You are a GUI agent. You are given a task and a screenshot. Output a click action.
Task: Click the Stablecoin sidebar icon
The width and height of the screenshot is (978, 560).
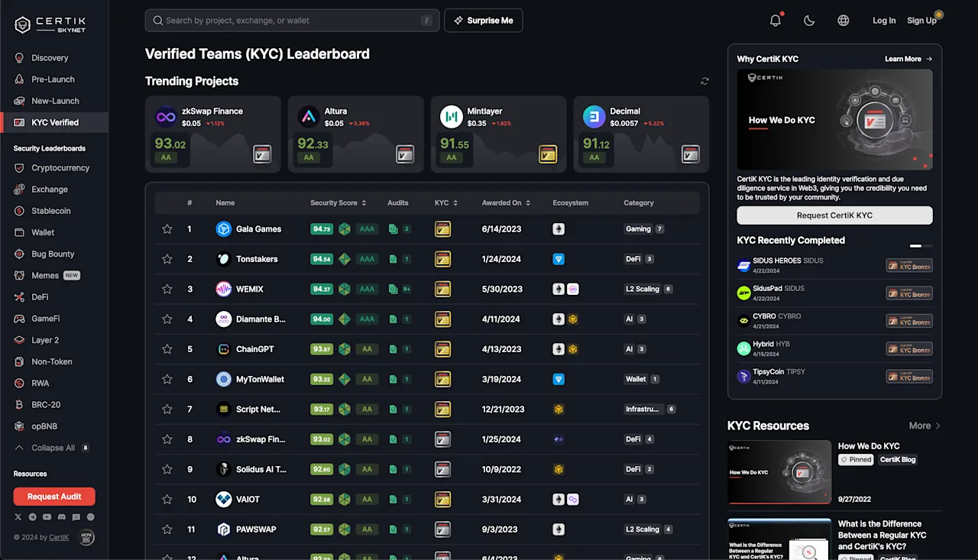pyautogui.click(x=19, y=211)
